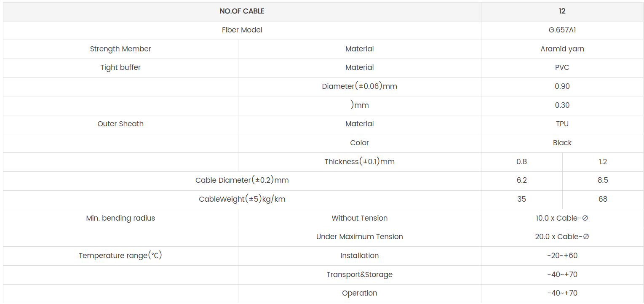Screen dimensions: 644x304
Task: Click the Min. bending radius label
Action: point(120,218)
